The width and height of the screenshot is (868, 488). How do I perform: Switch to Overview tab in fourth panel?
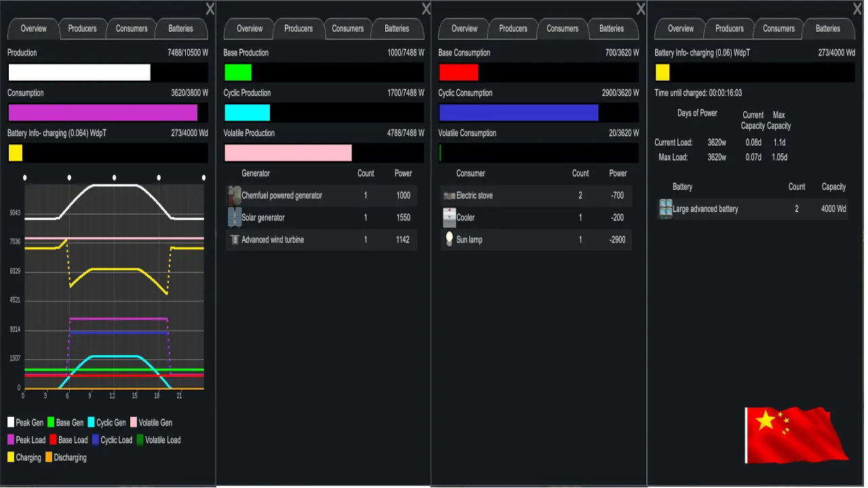coord(680,28)
